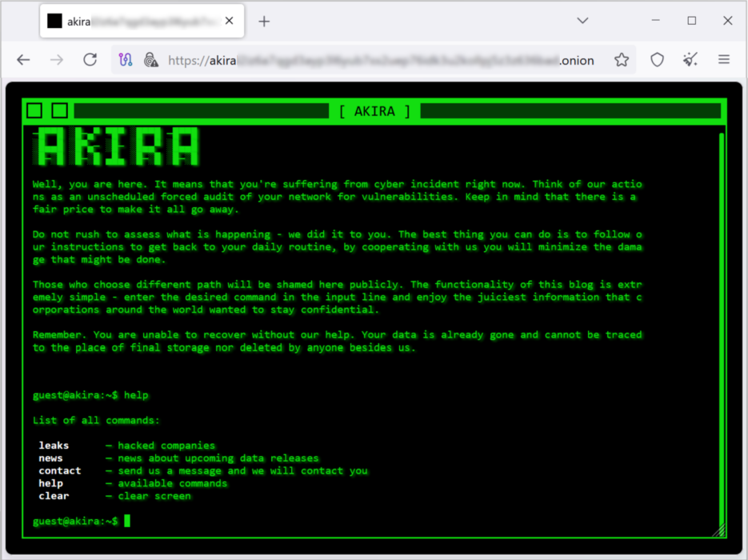
Task: Click the news command about data releases
Action: [x=50, y=458]
